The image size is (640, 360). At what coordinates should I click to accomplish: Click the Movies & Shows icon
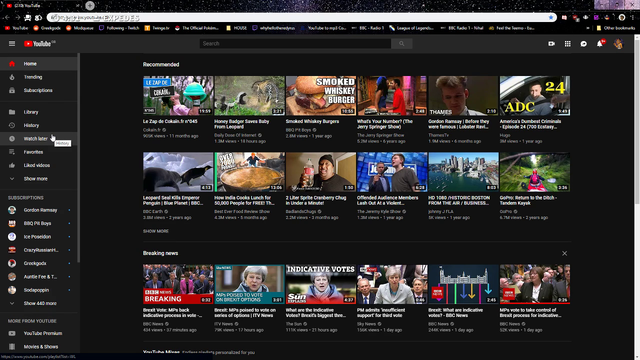tap(12, 347)
